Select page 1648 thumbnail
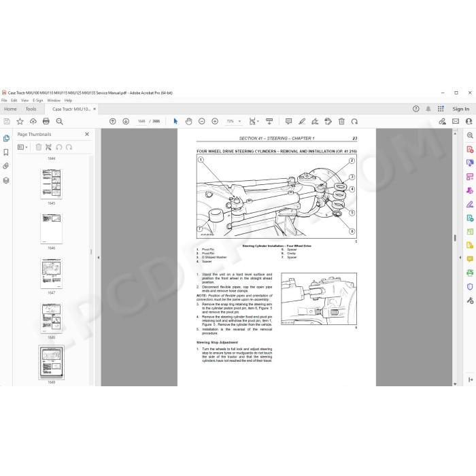This screenshot has height=476, width=476. 51,318
